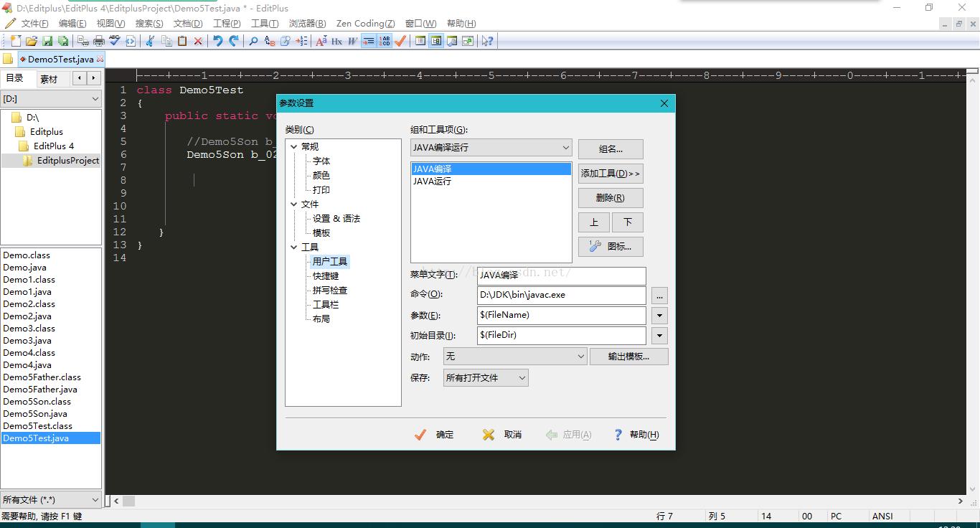Click the Go to Line icon

tap(301, 41)
